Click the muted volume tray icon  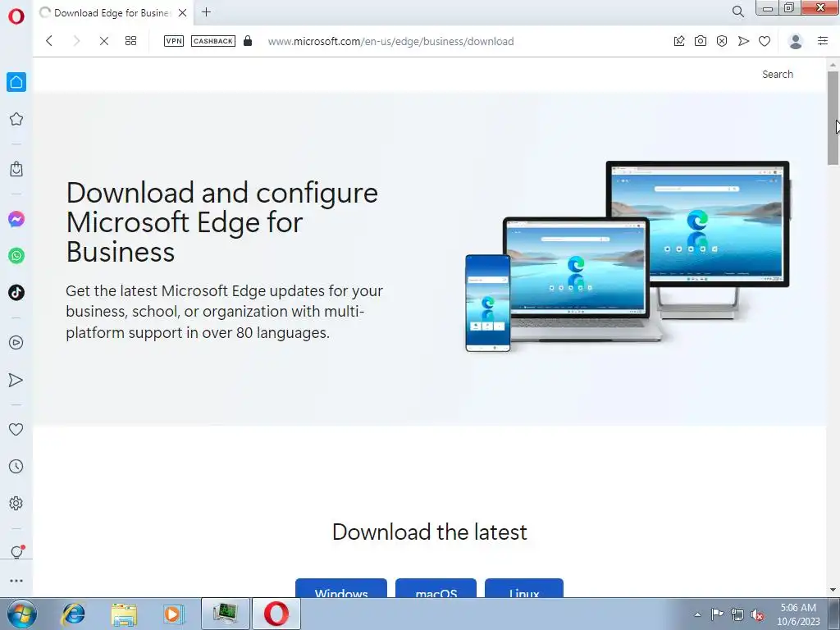757,614
